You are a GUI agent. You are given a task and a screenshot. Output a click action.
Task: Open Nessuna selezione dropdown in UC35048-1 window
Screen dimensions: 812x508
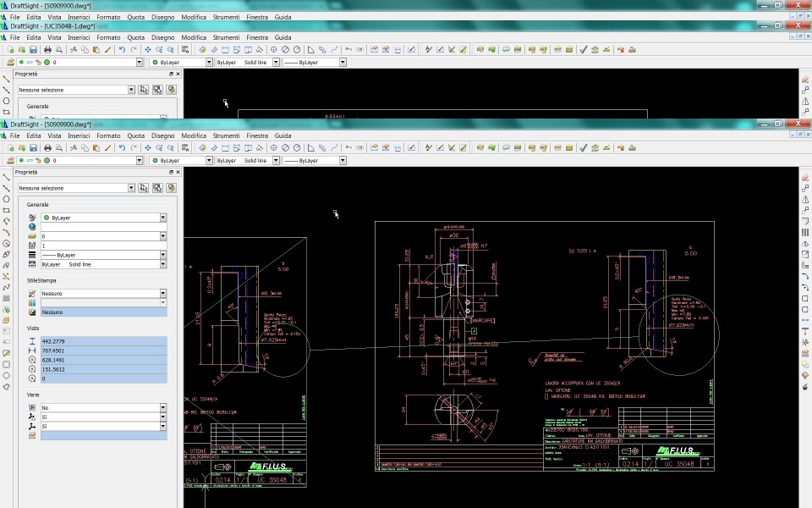[x=131, y=91]
